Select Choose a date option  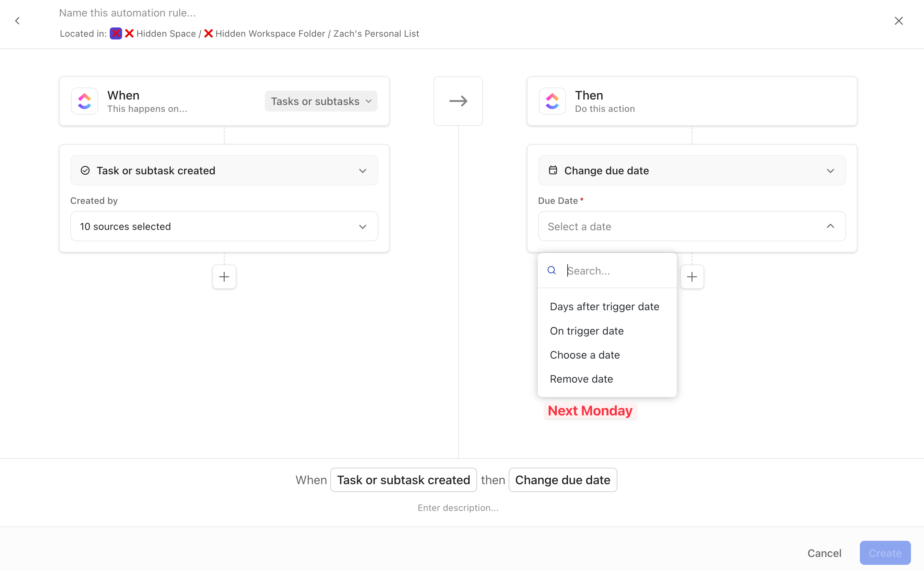point(607,355)
